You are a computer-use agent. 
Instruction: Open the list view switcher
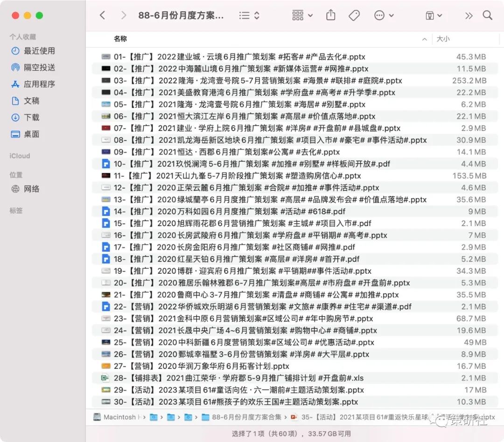[249, 15]
